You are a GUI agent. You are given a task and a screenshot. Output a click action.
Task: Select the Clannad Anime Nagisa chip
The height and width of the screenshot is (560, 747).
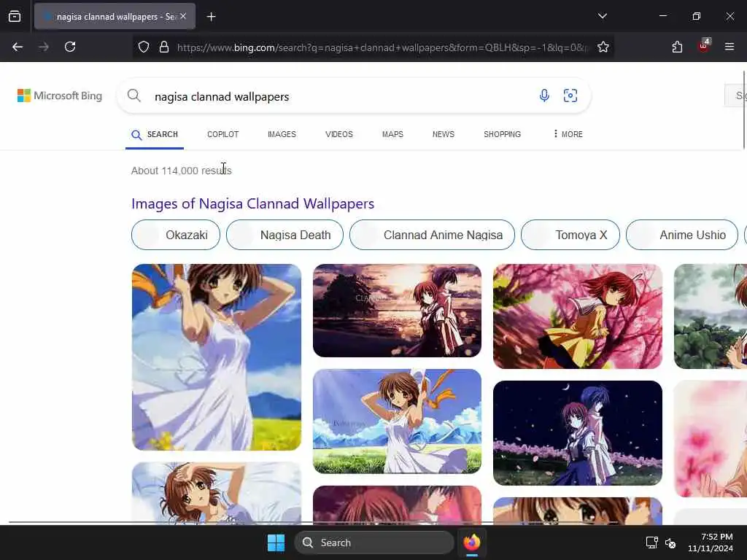tap(432, 235)
